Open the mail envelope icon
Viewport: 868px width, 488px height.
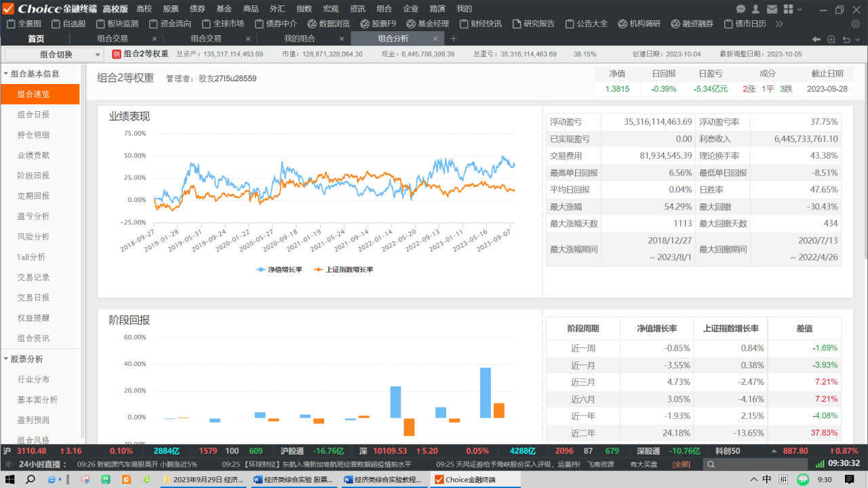pos(772,9)
